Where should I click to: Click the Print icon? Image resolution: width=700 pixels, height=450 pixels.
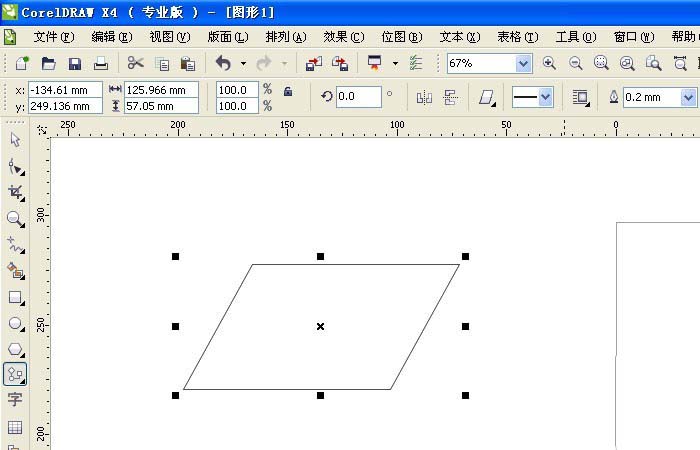pyautogui.click(x=101, y=63)
